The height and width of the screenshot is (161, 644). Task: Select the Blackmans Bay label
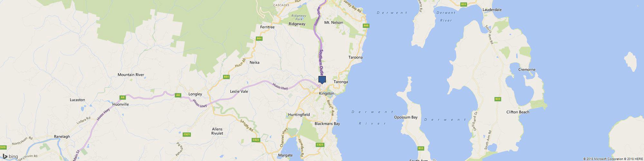(327, 124)
